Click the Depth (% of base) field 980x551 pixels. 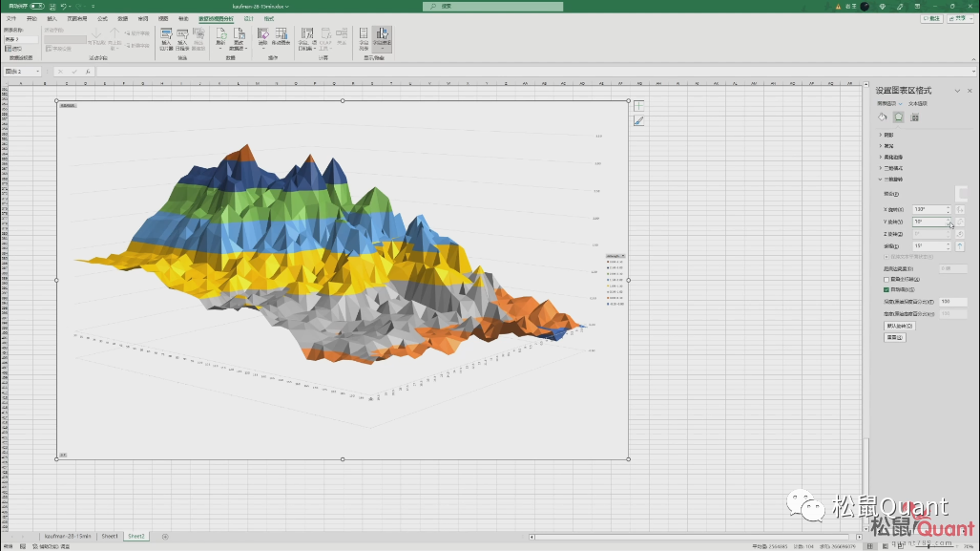pyautogui.click(x=953, y=302)
